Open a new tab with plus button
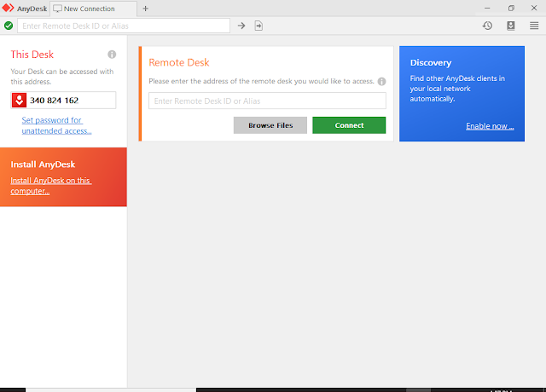The image size is (546, 392). [146, 9]
